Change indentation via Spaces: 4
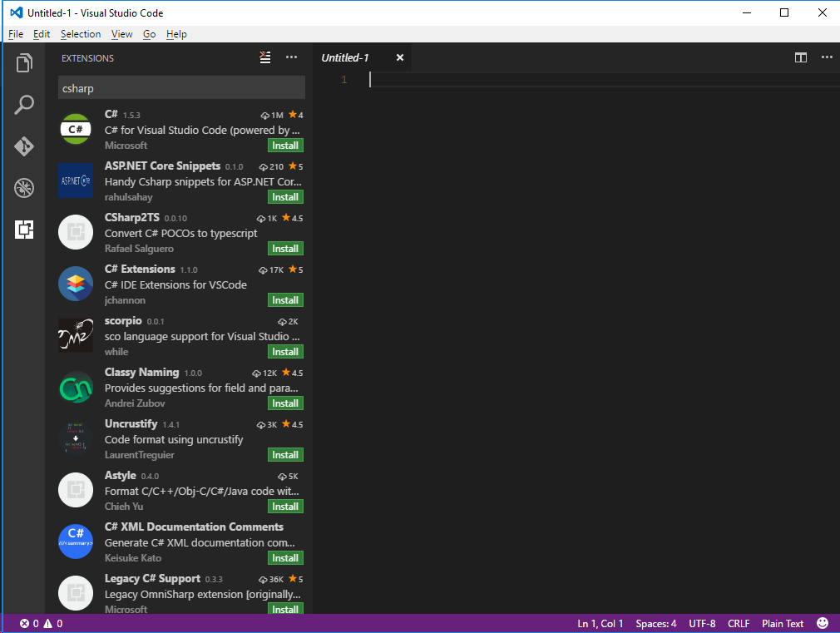Image resolution: width=840 pixels, height=633 pixels. pos(655,623)
